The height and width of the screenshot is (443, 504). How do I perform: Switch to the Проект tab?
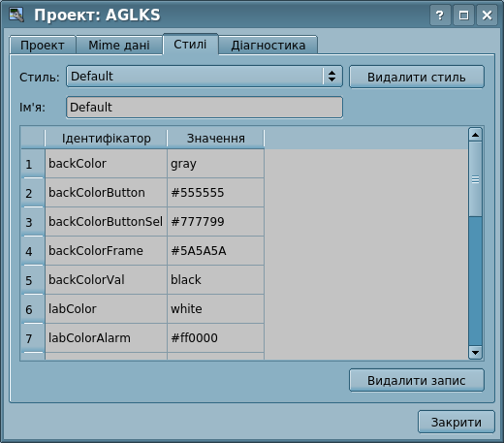tap(43, 46)
